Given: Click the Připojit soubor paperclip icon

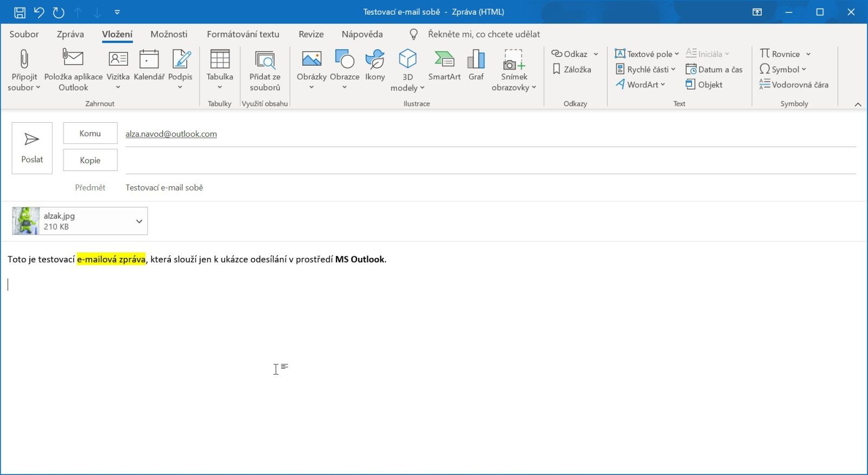Looking at the screenshot, I should pyautogui.click(x=24, y=59).
